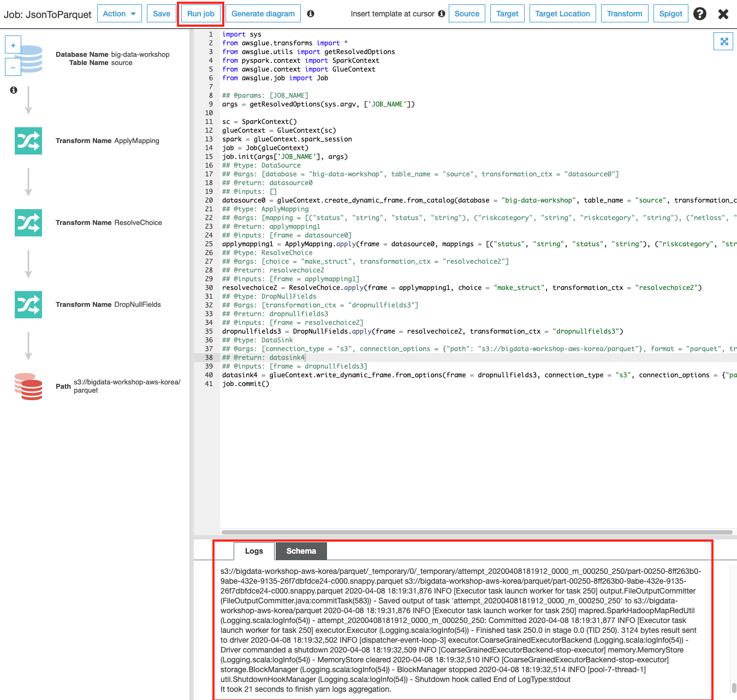Click info icon next to Generate diagram
The height and width of the screenshot is (700, 737).
click(311, 14)
